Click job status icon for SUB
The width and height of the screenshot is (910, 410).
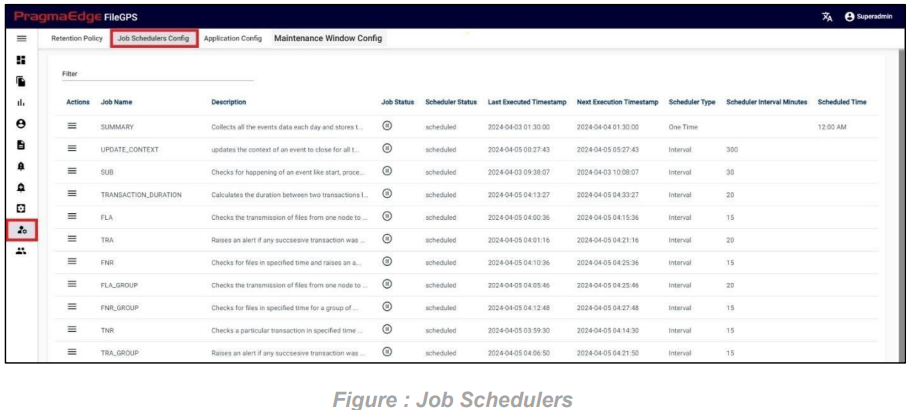tap(387, 171)
